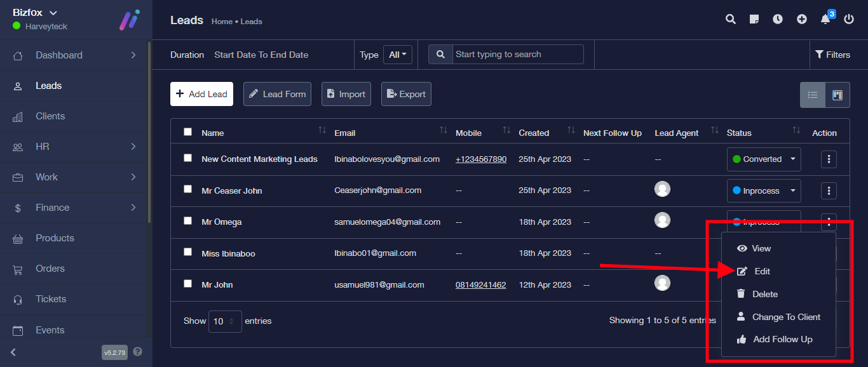This screenshot has width=868, height=367.
Task: Open the timer clock icon
Action: click(778, 19)
